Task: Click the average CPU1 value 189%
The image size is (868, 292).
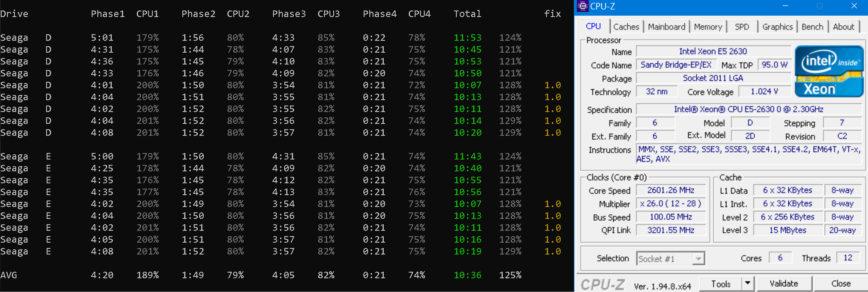Action: click(147, 275)
